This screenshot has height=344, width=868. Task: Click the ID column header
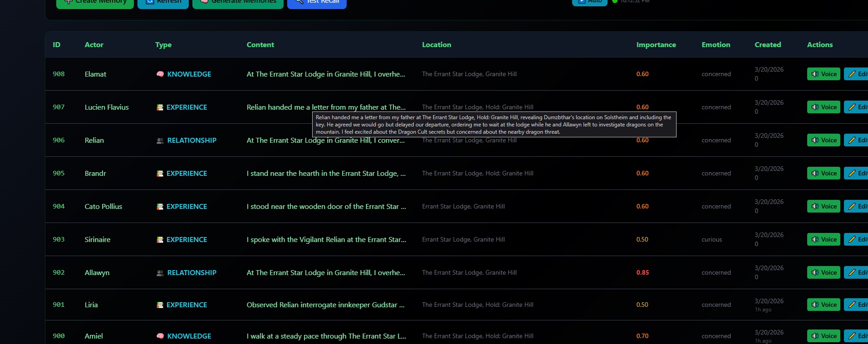(x=56, y=45)
